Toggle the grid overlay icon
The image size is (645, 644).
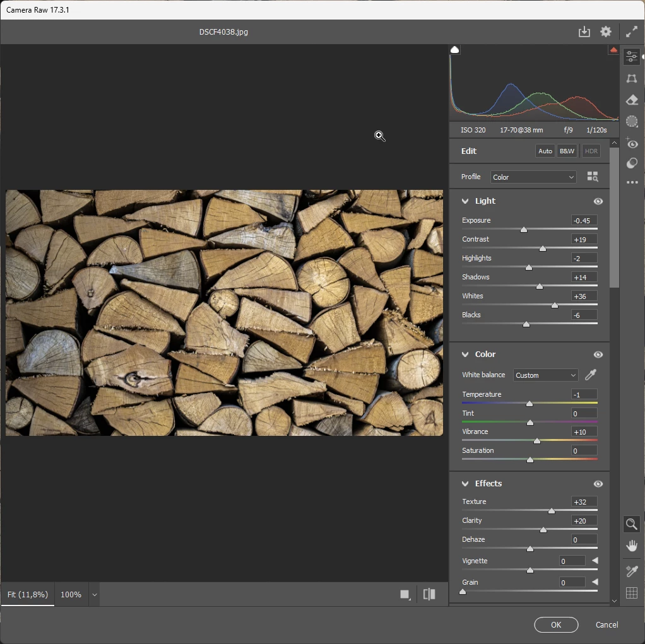(x=631, y=593)
